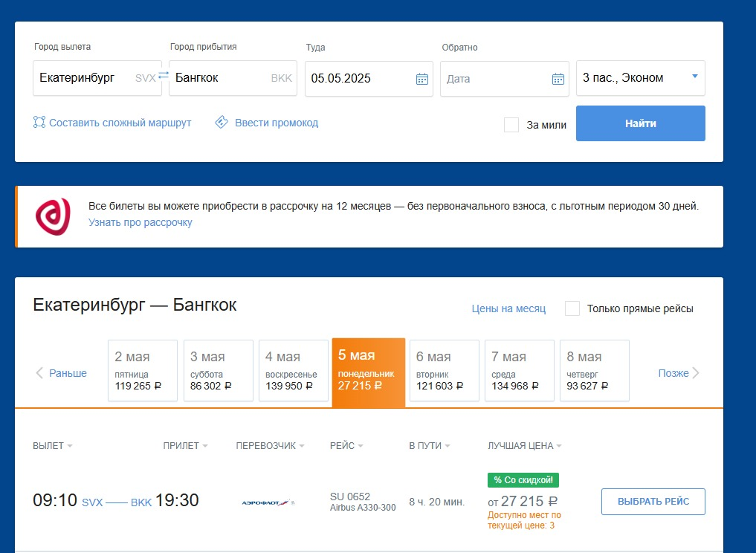Viewport: 756px width, 553px height.
Task: Swap departure and arrival cities icon
Action: (x=164, y=75)
